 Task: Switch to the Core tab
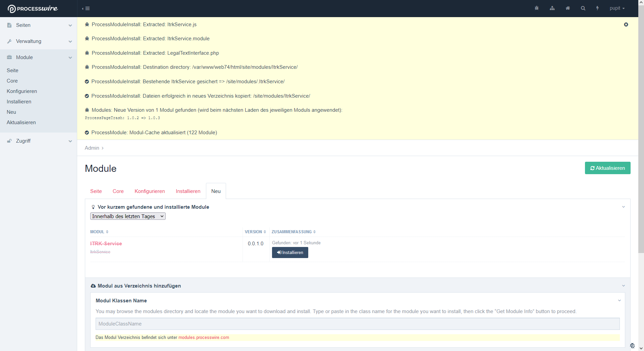tap(118, 191)
